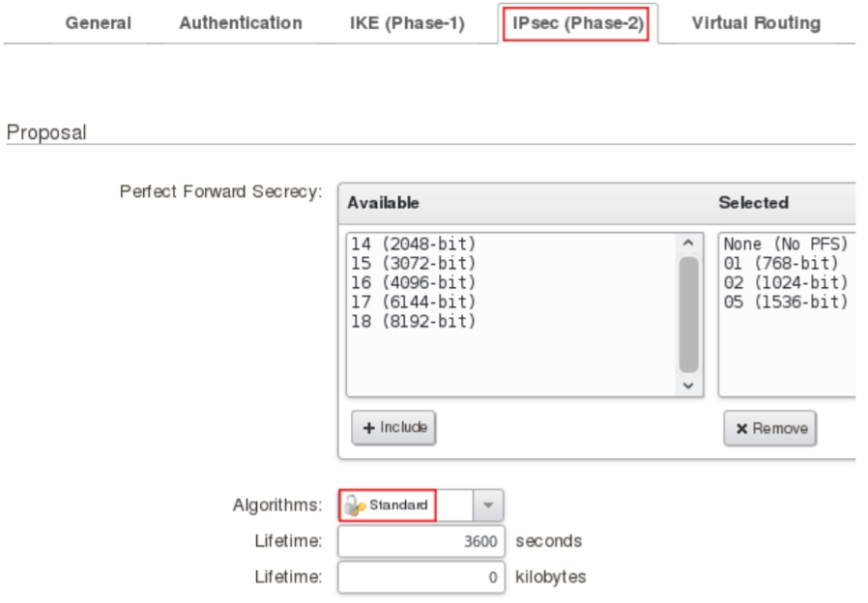
Task: Choose 02 (1024-bit) in Selected list
Action: (x=785, y=282)
